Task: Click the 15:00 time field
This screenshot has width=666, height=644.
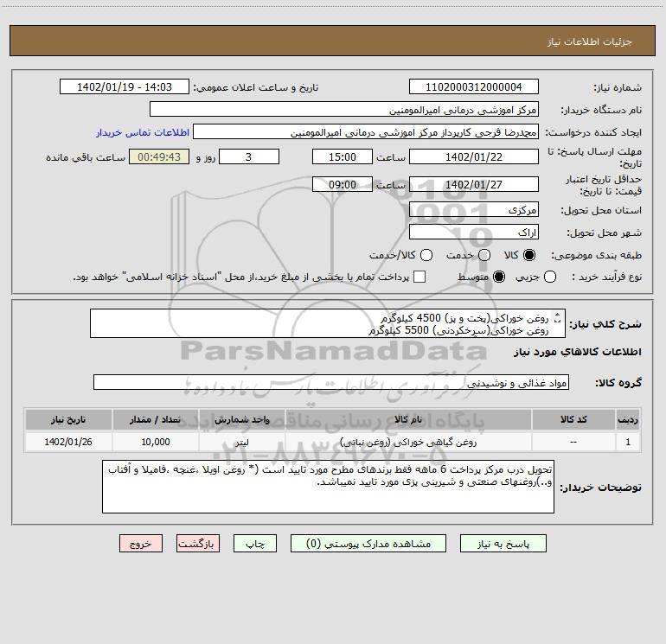Action: click(x=343, y=156)
